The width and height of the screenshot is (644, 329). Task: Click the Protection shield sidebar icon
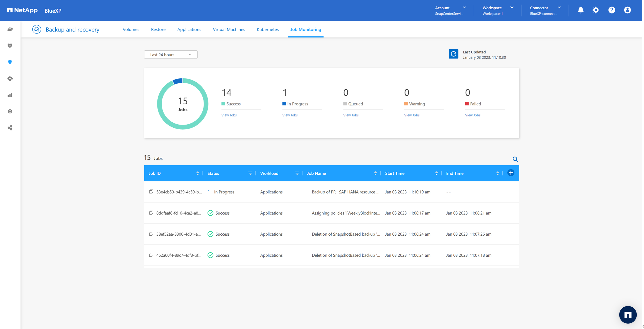[10, 62]
